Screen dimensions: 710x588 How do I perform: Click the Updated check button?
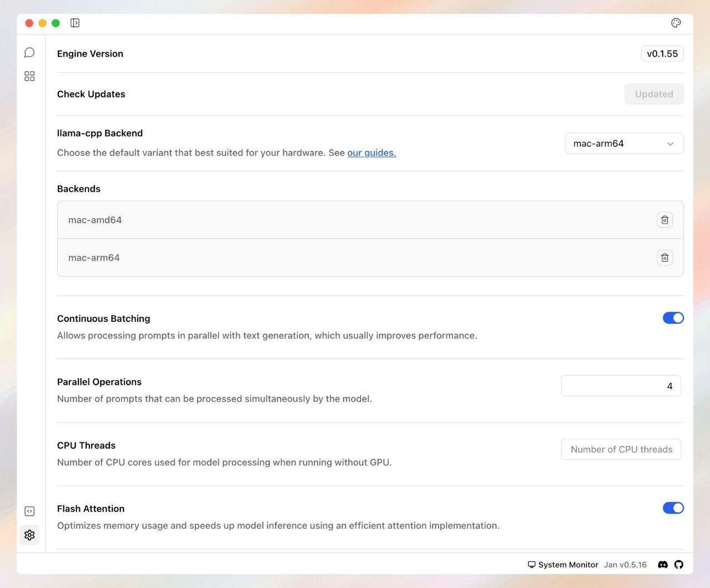click(x=654, y=94)
